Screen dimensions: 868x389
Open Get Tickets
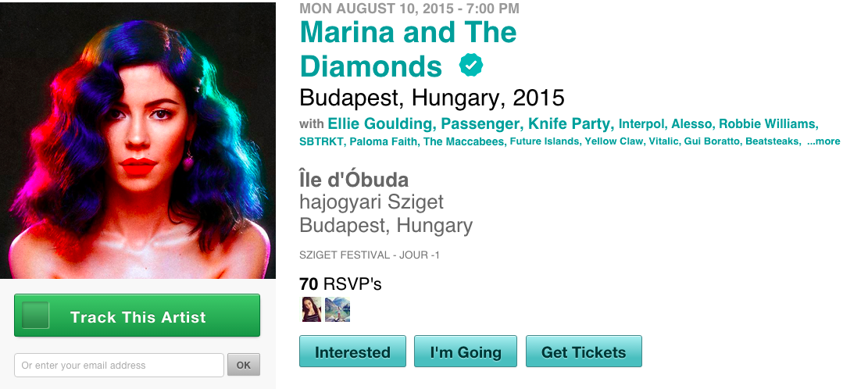click(x=584, y=352)
